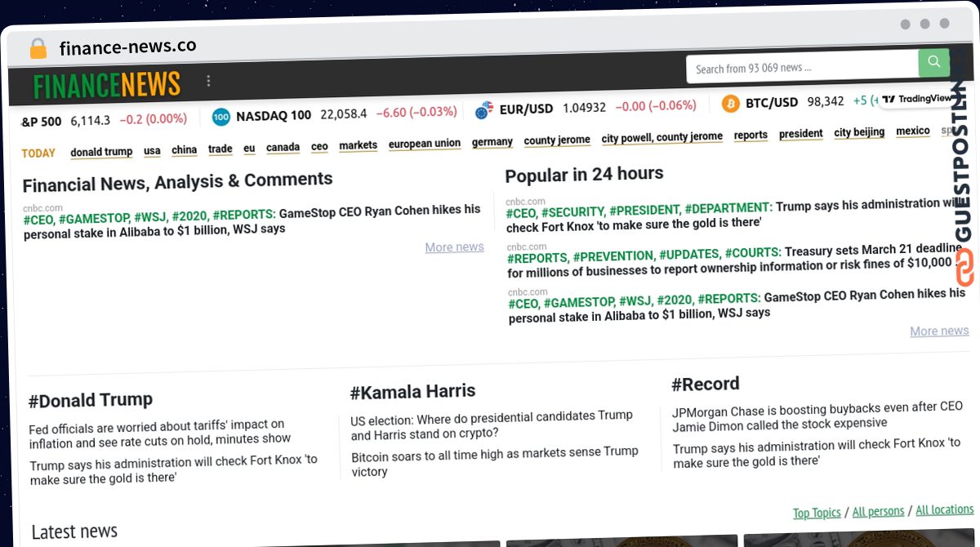This screenshot has height=547, width=980.
Task: Open the TradingView logo badge
Action: coord(916,99)
